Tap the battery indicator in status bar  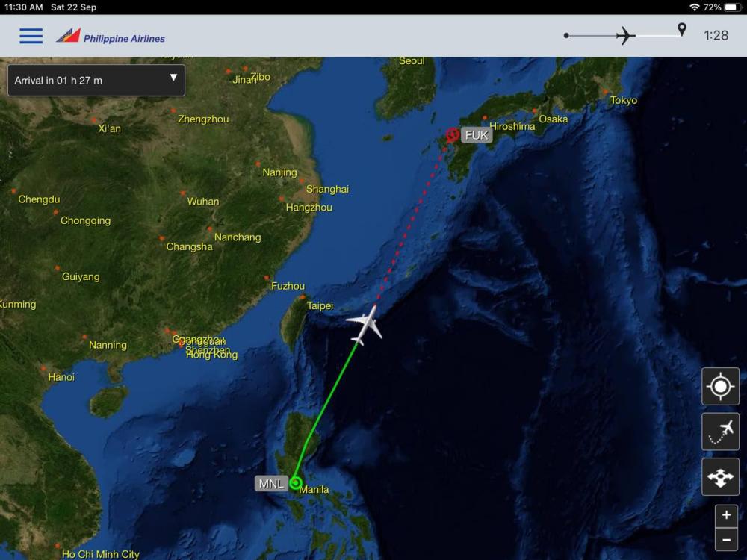point(731,7)
